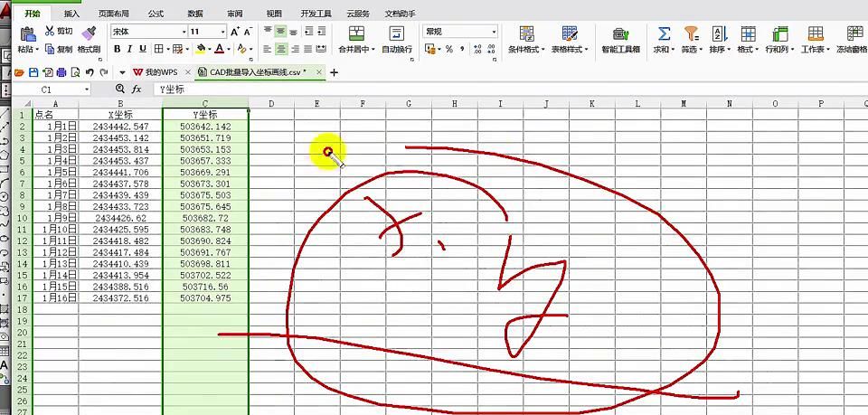This screenshot has width=868, height=415.
Task: Click the fill color yellow swatch
Action: (201, 49)
